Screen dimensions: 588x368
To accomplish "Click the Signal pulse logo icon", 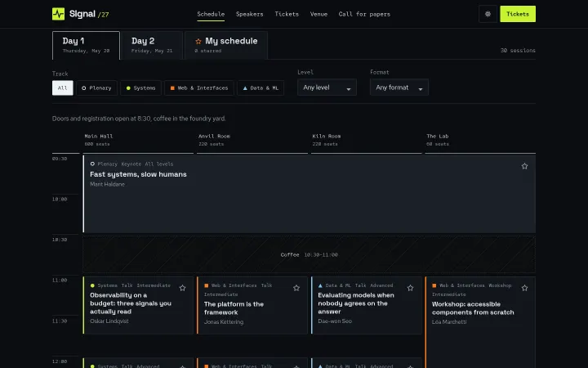I will tap(58, 14).
